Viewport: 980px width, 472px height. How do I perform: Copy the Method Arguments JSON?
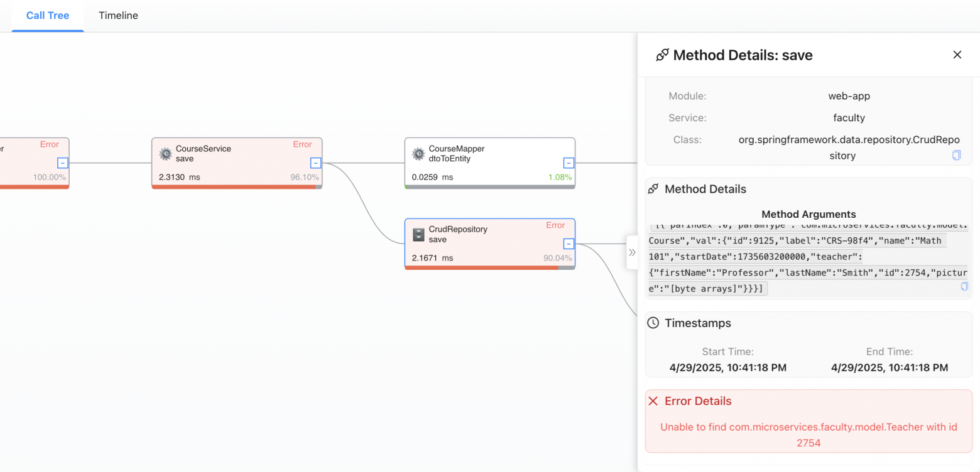coord(964,286)
